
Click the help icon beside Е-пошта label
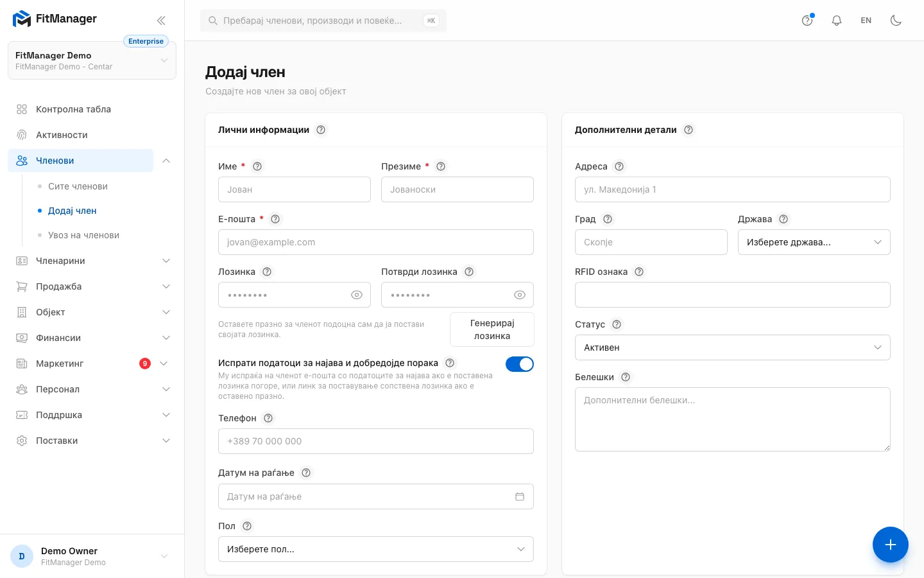(275, 219)
